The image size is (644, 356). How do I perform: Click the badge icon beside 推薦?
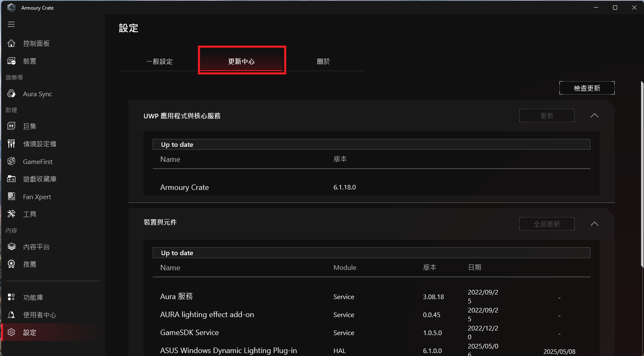(x=11, y=264)
